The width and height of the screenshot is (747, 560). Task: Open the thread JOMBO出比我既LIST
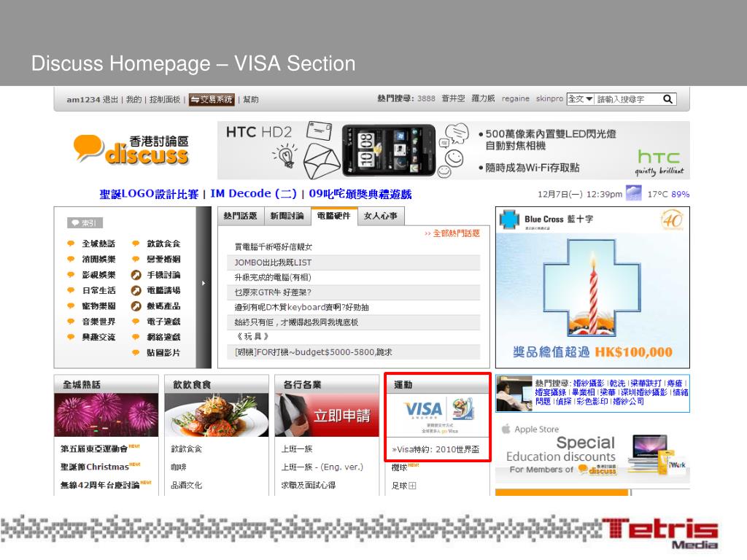(273, 262)
